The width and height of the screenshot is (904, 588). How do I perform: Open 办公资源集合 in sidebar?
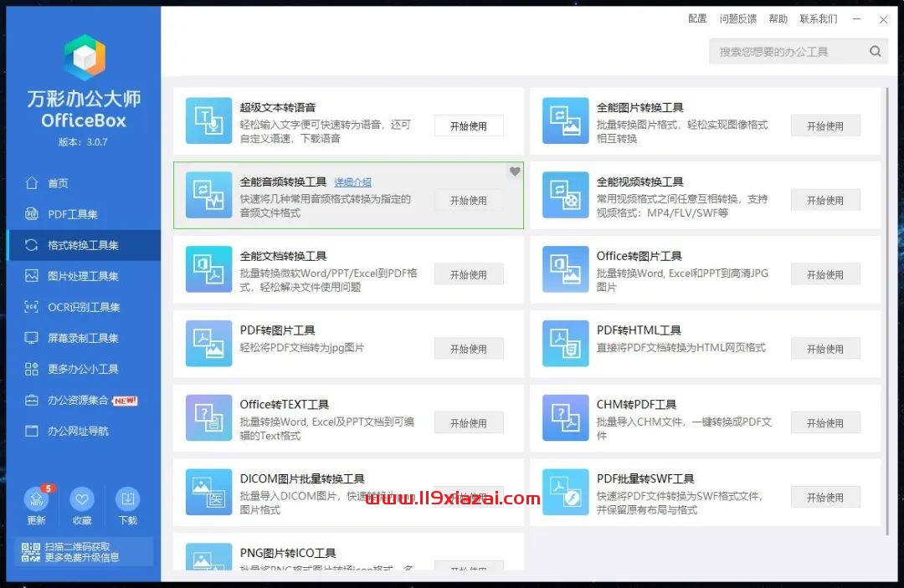[85, 401]
